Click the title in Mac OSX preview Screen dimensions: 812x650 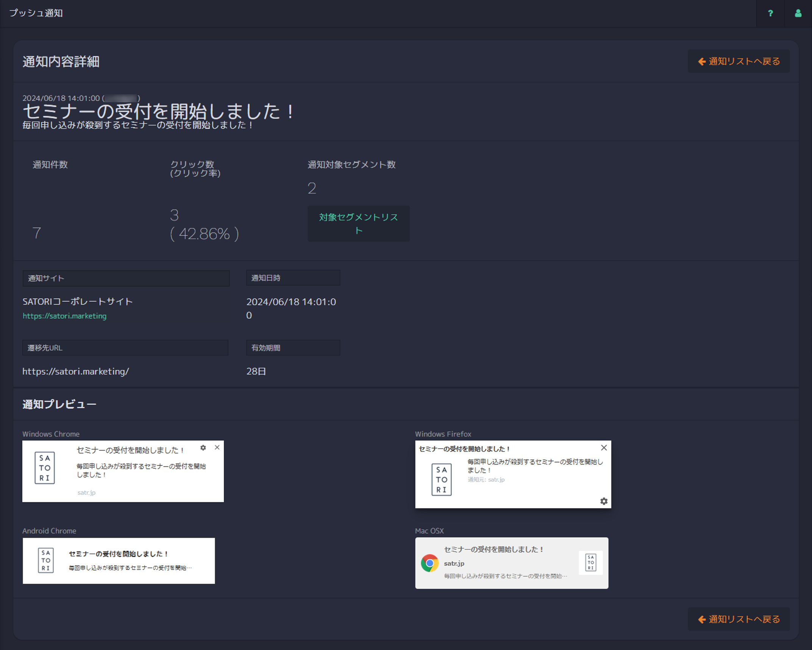click(x=494, y=549)
